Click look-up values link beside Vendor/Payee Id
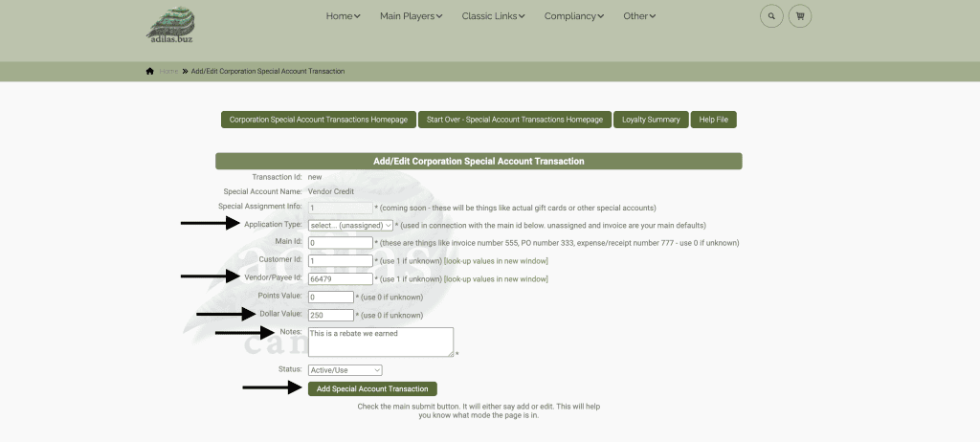The height and width of the screenshot is (442, 980). click(496, 278)
